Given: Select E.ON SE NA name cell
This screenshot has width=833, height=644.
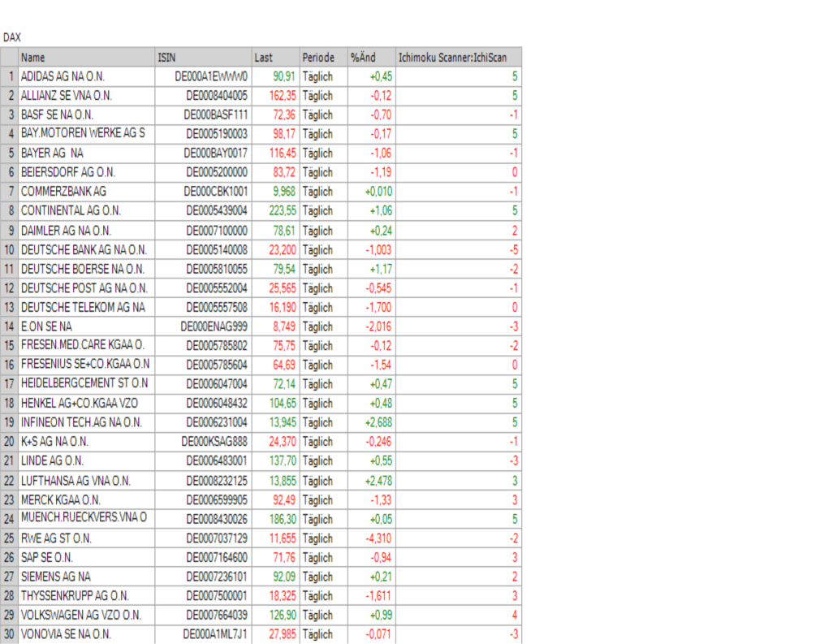Looking at the screenshot, I should [x=87, y=326].
